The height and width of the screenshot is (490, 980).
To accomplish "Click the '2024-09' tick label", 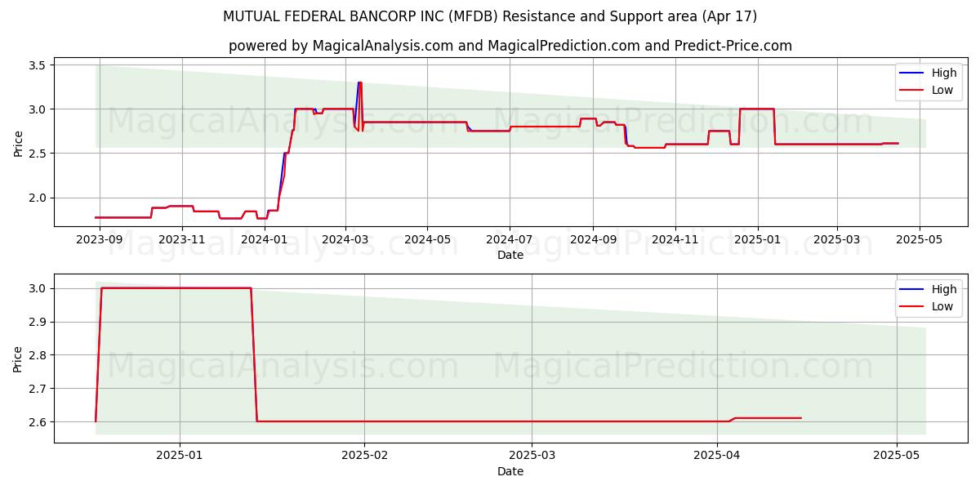I will (x=593, y=239).
